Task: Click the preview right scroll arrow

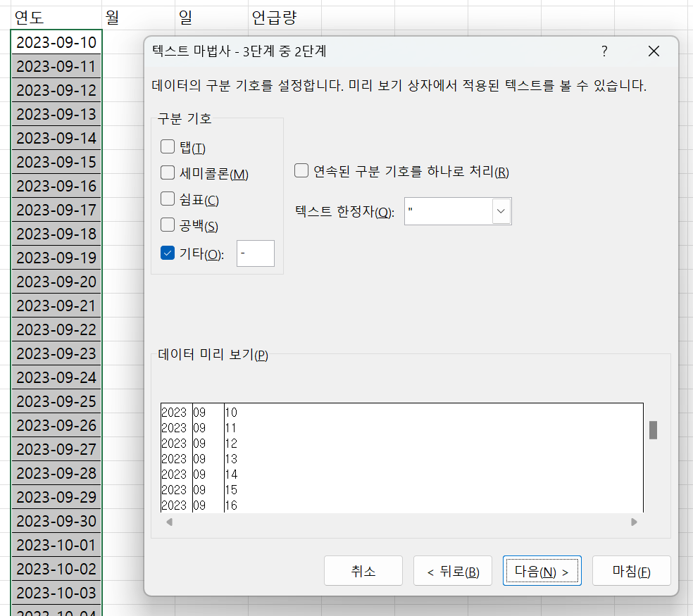Action: 635,522
